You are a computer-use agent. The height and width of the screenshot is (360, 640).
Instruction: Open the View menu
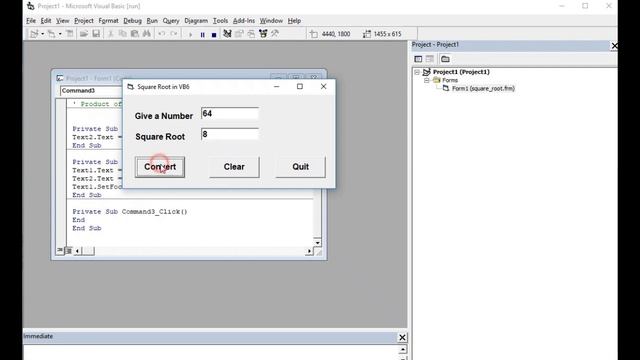point(62,20)
